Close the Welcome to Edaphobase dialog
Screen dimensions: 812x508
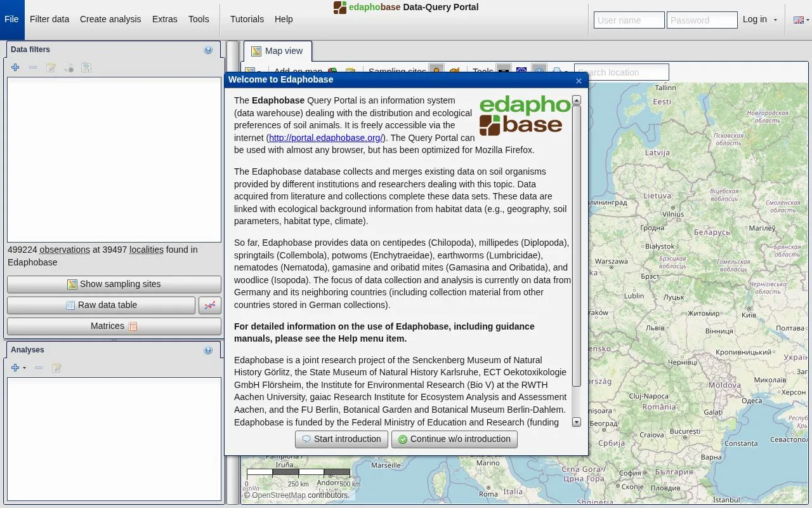[579, 81]
